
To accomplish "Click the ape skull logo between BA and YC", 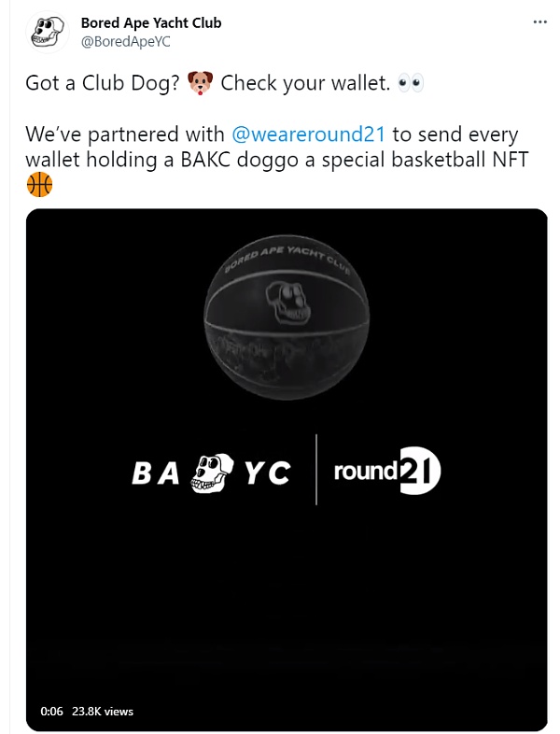I will coord(212,475).
